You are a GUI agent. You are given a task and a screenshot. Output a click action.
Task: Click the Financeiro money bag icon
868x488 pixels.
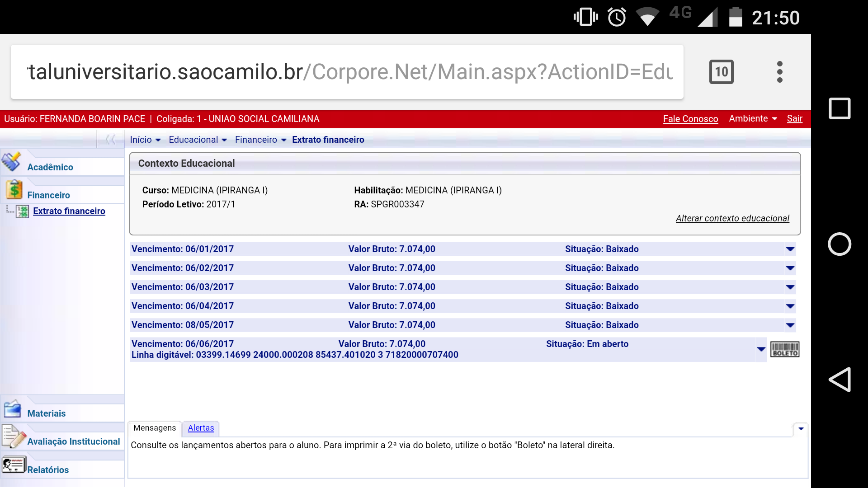(x=14, y=190)
